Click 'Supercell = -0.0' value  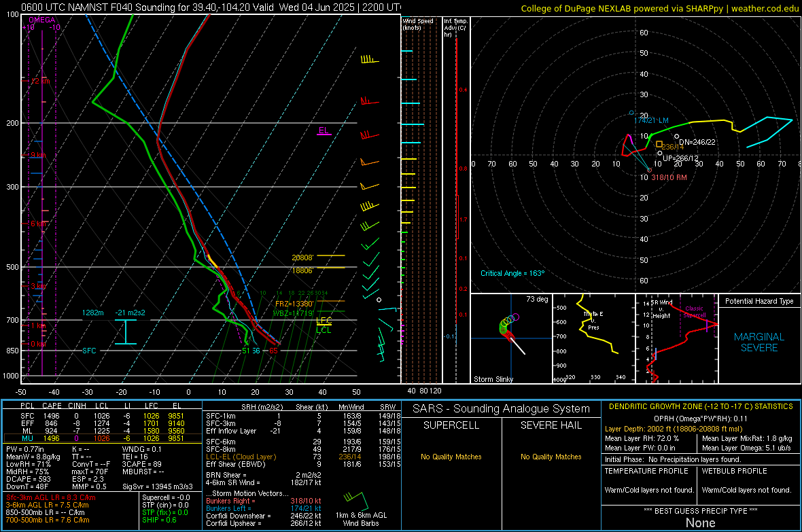click(166, 497)
